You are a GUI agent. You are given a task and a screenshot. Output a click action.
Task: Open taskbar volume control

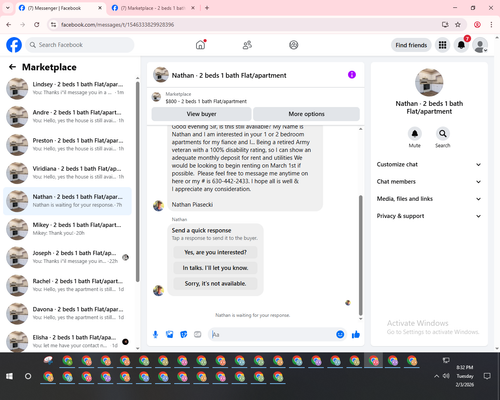click(x=446, y=376)
